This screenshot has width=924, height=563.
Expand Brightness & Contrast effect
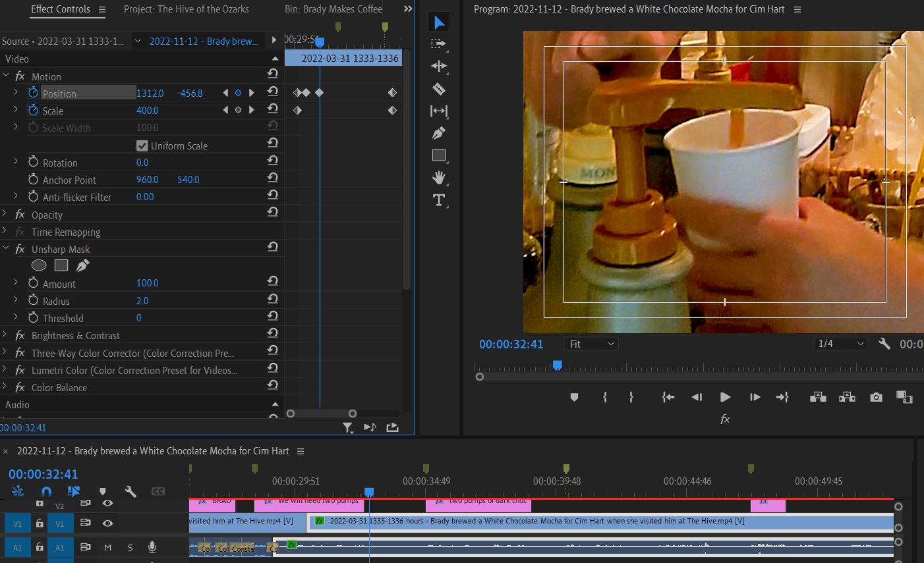click(5, 335)
